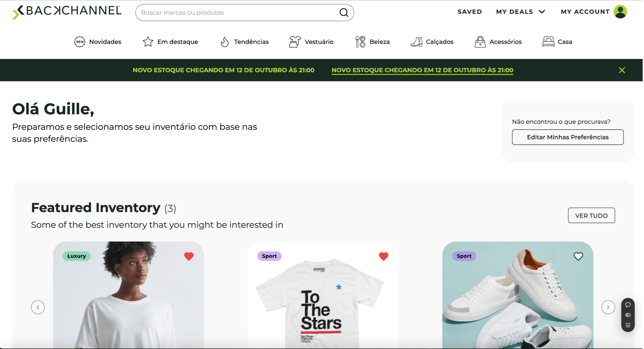The height and width of the screenshot is (349, 644).
Task: Open the list icon in floating widget
Action: click(x=628, y=325)
